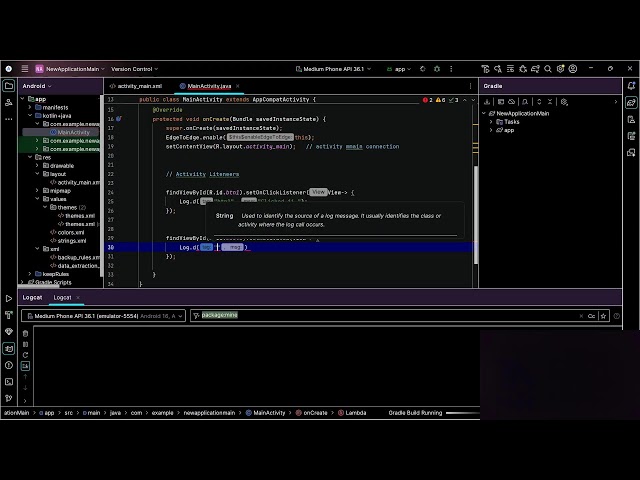Clear logcat with the trash icon
The image size is (640, 480).
(25, 333)
